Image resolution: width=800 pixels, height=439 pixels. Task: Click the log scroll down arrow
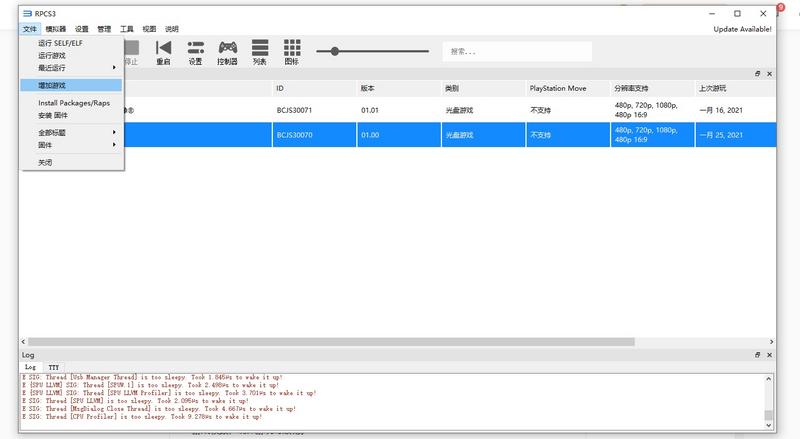(768, 425)
